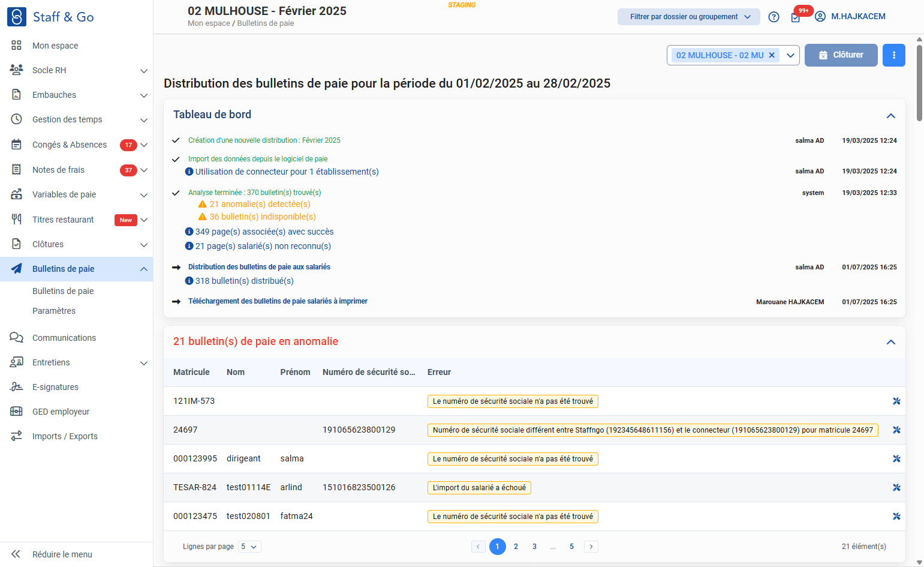This screenshot has width=924, height=567.
Task: Click the M.HAJKACEM user profile icon
Action: (x=820, y=17)
